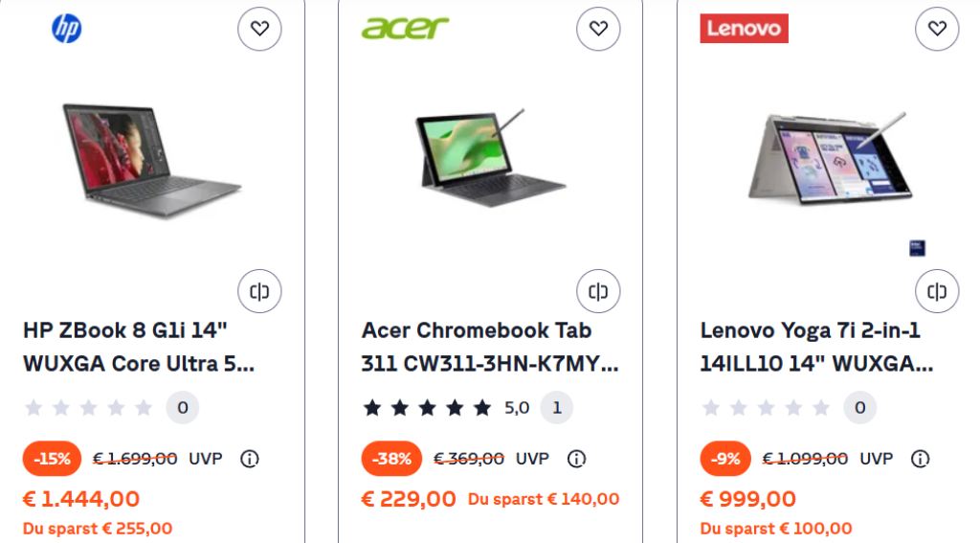Open Acer Chromebook Tab 311 title link
The image size is (980, 543).
490,347
